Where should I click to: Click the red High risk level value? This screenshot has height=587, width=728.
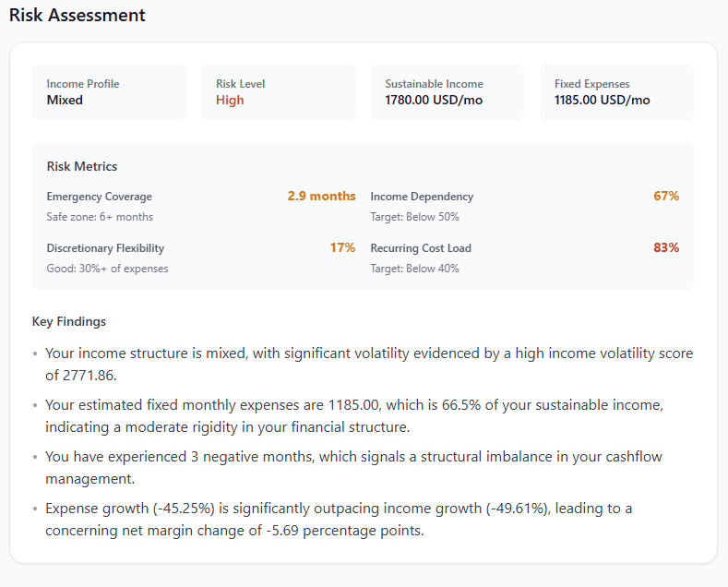230,101
